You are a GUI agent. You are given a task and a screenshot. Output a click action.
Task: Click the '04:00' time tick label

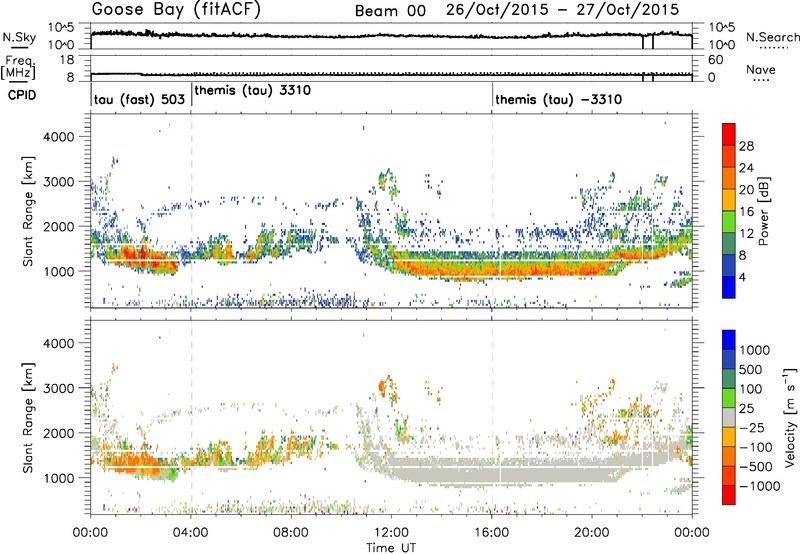(x=191, y=533)
